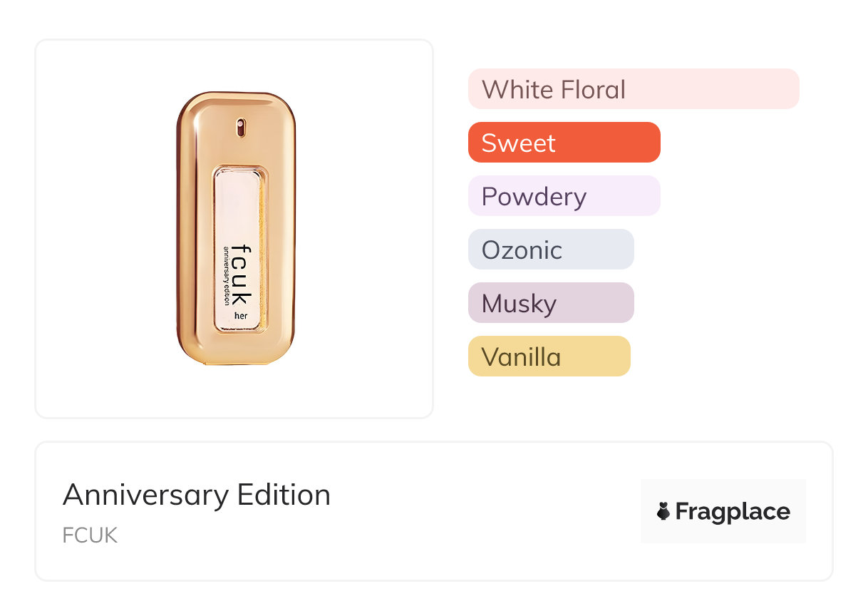Pick the yellow Vanilla accord tag
The width and height of the screenshot is (868, 616).
(549, 356)
